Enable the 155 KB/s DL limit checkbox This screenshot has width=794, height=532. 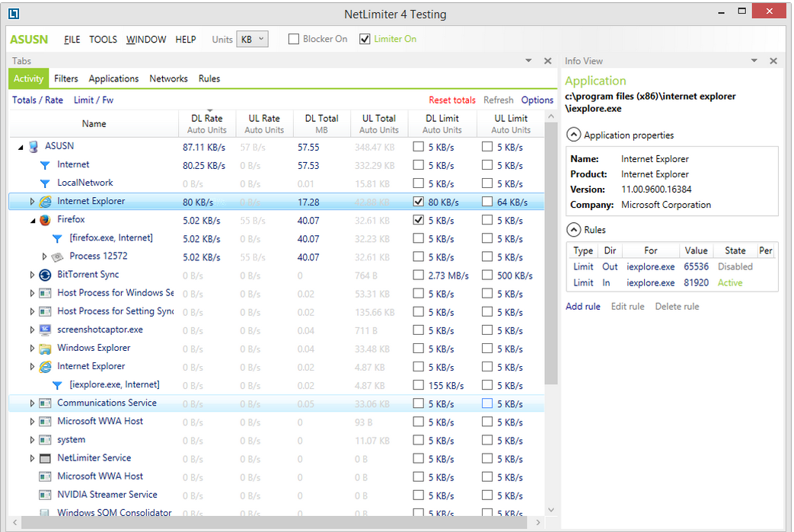point(418,385)
